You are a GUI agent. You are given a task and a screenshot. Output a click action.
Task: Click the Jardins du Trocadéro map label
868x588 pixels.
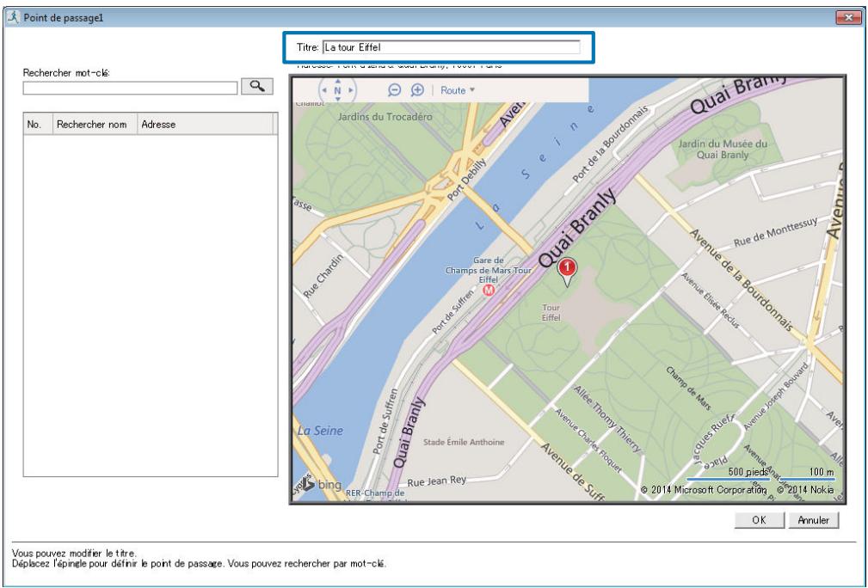(x=385, y=117)
